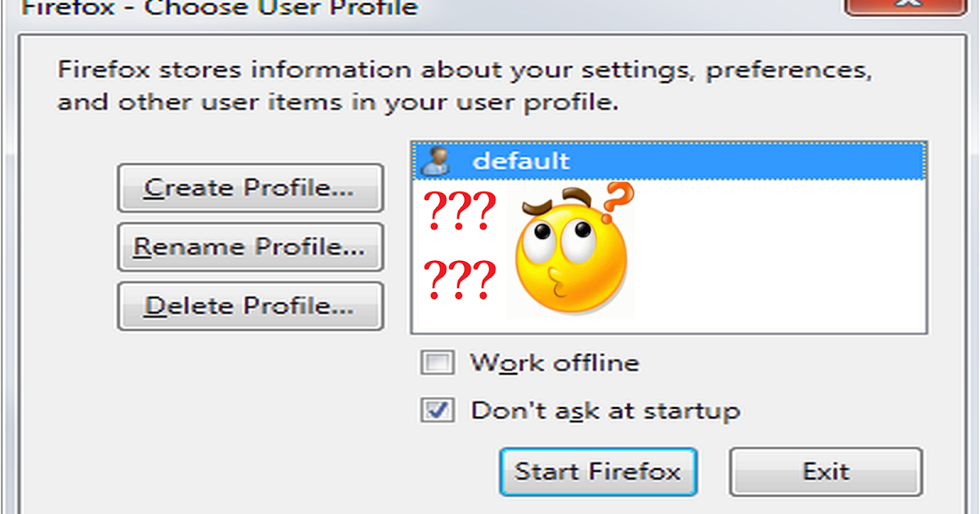
Task: Click the Rename Profile button
Action: 250,246
